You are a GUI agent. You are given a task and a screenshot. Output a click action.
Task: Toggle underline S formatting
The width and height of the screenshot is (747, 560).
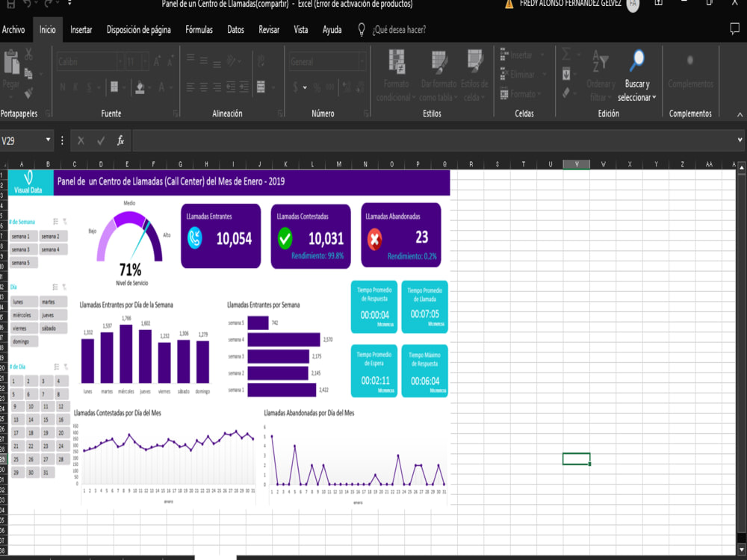tap(89, 87)
